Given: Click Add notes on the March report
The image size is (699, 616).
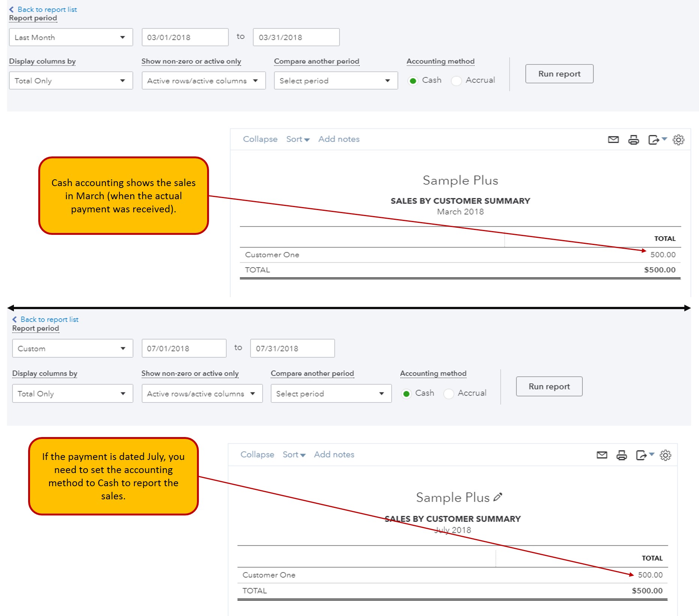Looking at the screenshot, I should (x=338, y=139).
